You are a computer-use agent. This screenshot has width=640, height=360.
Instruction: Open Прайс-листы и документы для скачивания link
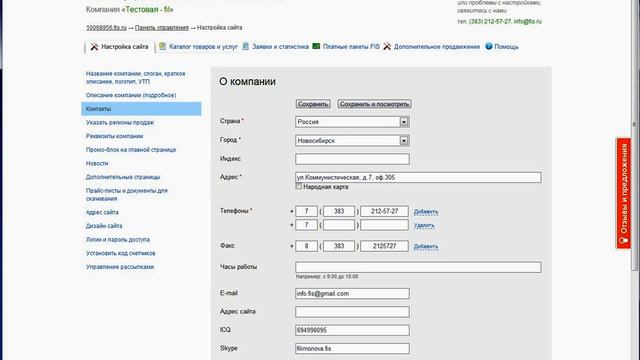tap(127, 195)
